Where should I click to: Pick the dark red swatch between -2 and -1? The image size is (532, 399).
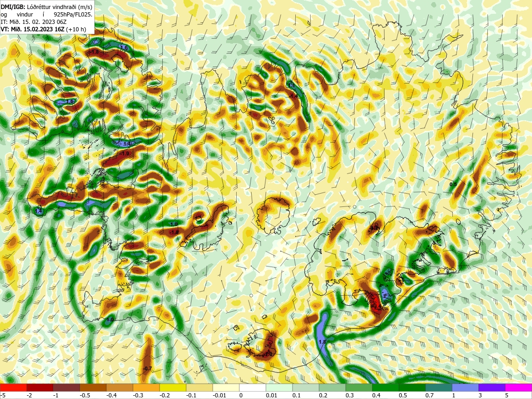(40, 387)
